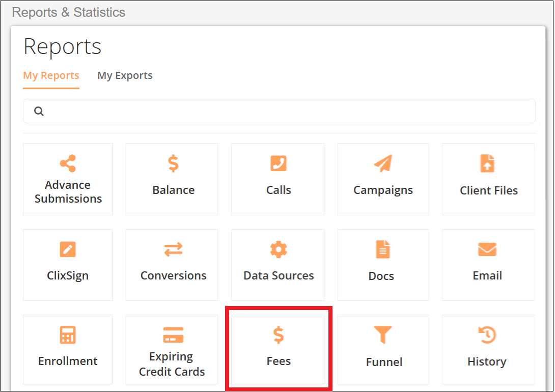This screenshot has width=555, height=392.
Task: Open the Data Sources report label
Action: 279,275
